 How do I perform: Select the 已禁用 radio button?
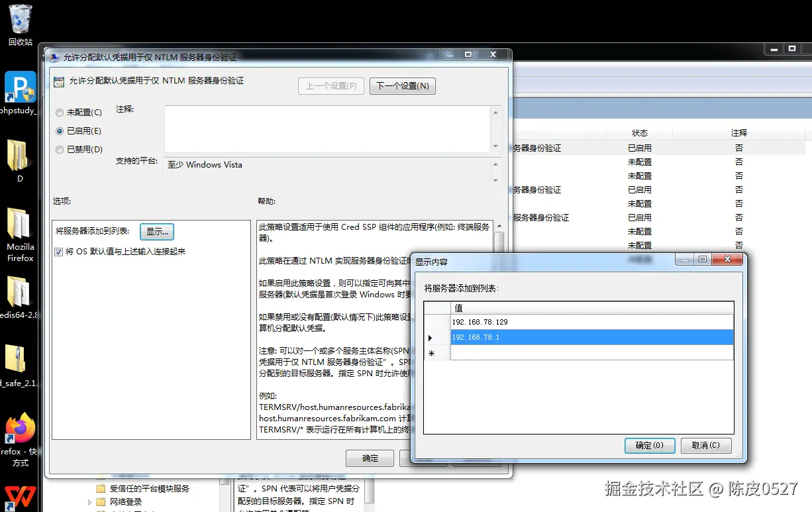(x=60, y=149)
